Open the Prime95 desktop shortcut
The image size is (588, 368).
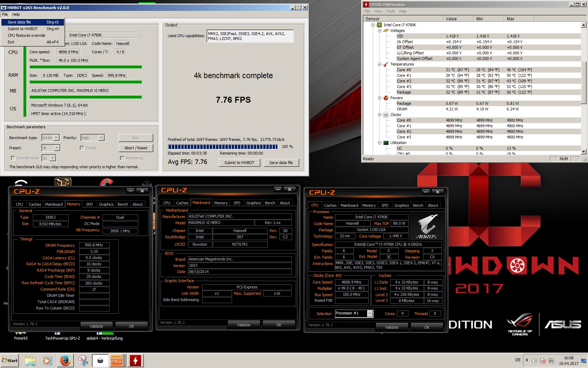click(x=21, y=336)
